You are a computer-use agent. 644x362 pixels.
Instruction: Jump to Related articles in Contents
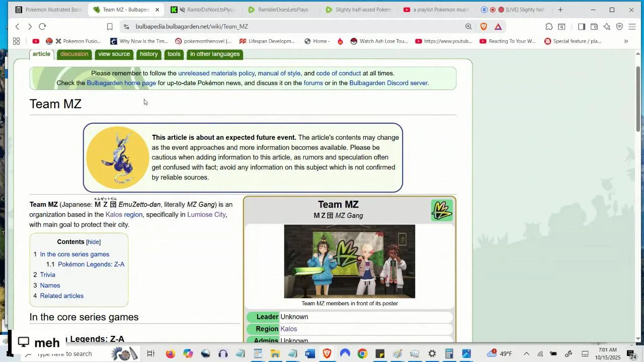click(62, 296)
